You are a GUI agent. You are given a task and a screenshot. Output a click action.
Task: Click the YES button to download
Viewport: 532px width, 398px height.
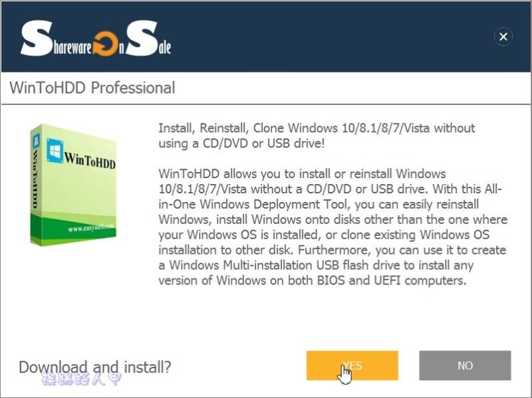[x=352, y=365]
